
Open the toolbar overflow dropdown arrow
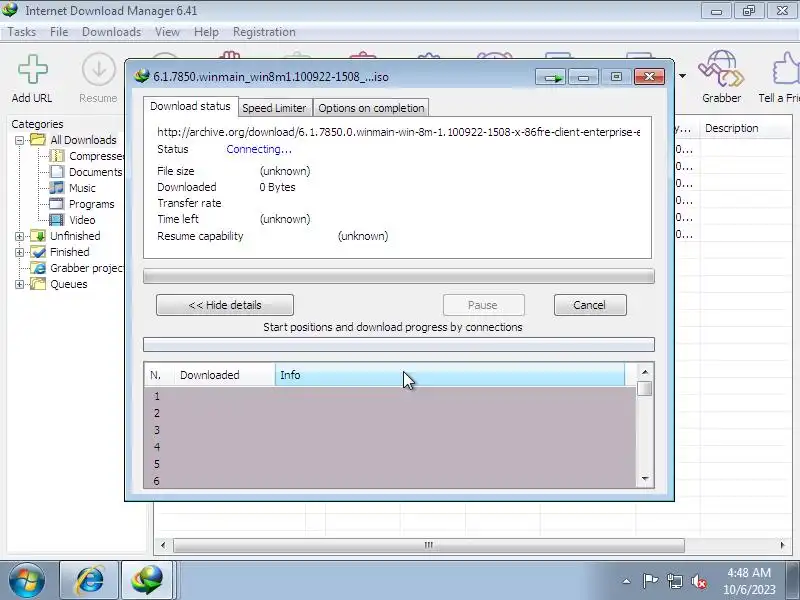[x=682, y=76]
